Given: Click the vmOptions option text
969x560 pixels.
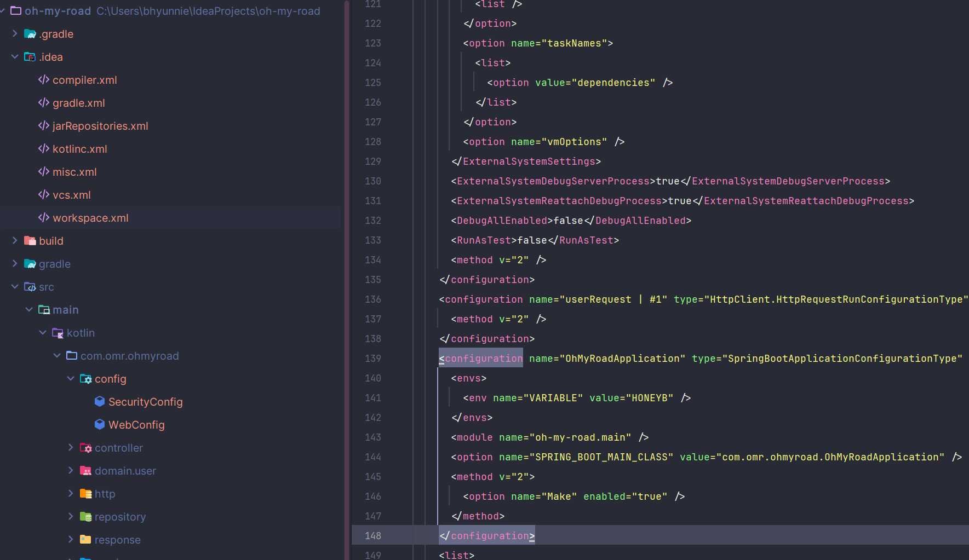Looking at the screenshot, I should click(x=575, y=142).
